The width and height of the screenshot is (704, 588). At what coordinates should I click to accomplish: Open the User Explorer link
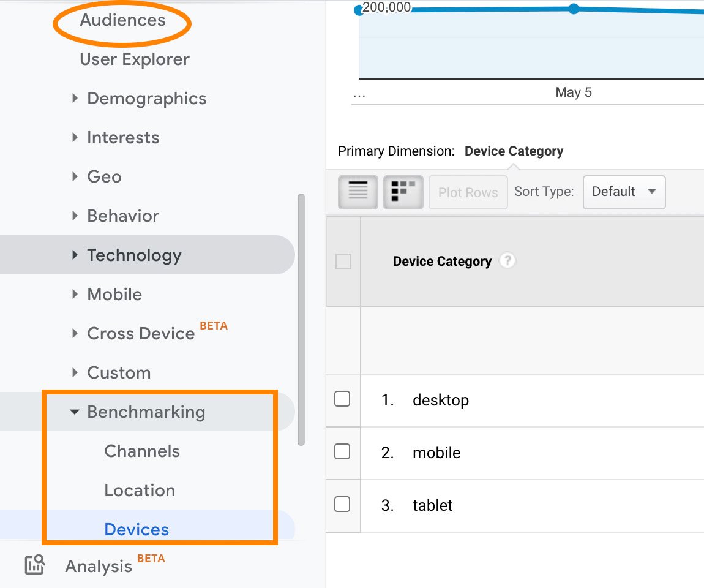coord(135,59)
